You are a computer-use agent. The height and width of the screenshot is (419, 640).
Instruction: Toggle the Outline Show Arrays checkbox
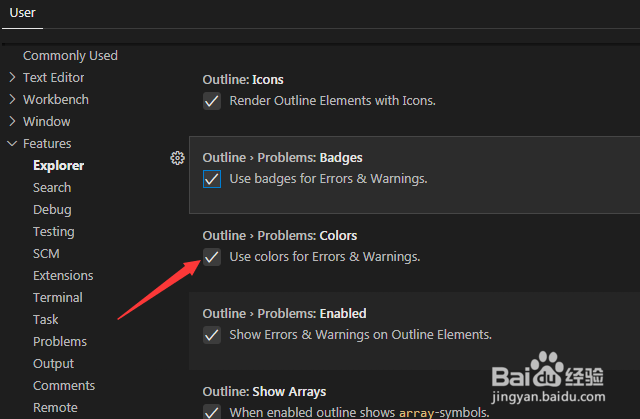tap(212, 412)
